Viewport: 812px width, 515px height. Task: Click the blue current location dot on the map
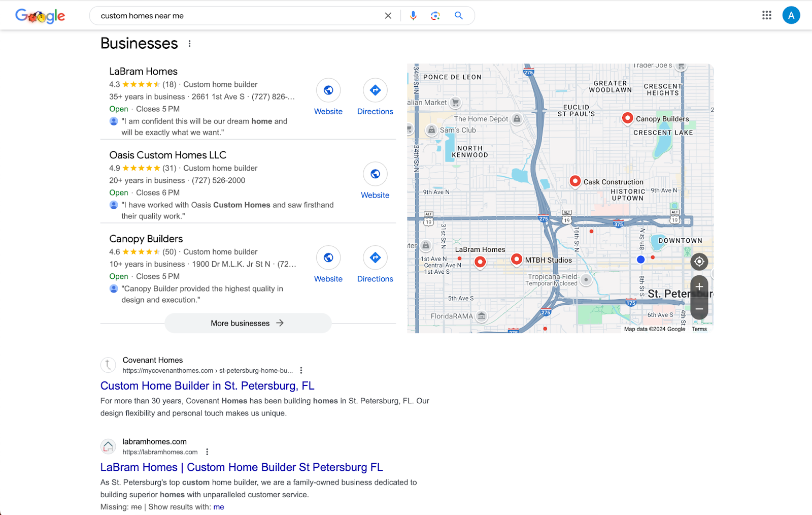click(x=640, y=260)
